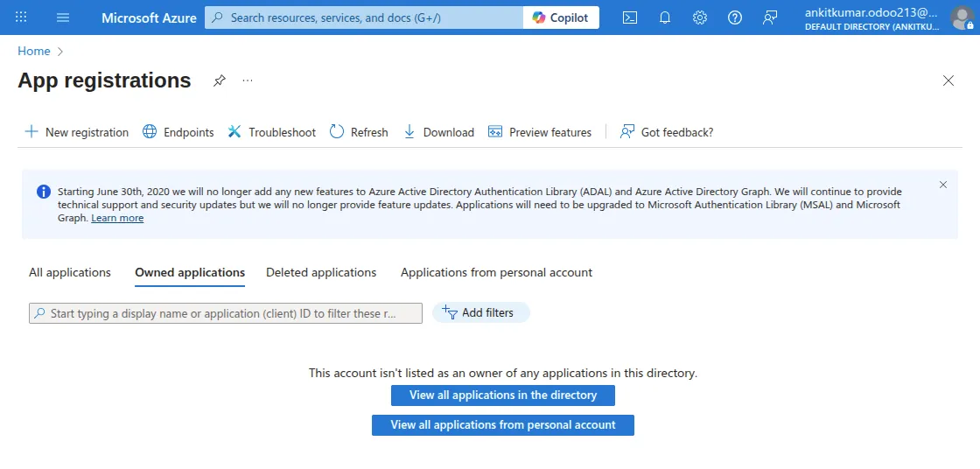Click the display name filter search box
The image size is (980, 469).
[226, 313]
